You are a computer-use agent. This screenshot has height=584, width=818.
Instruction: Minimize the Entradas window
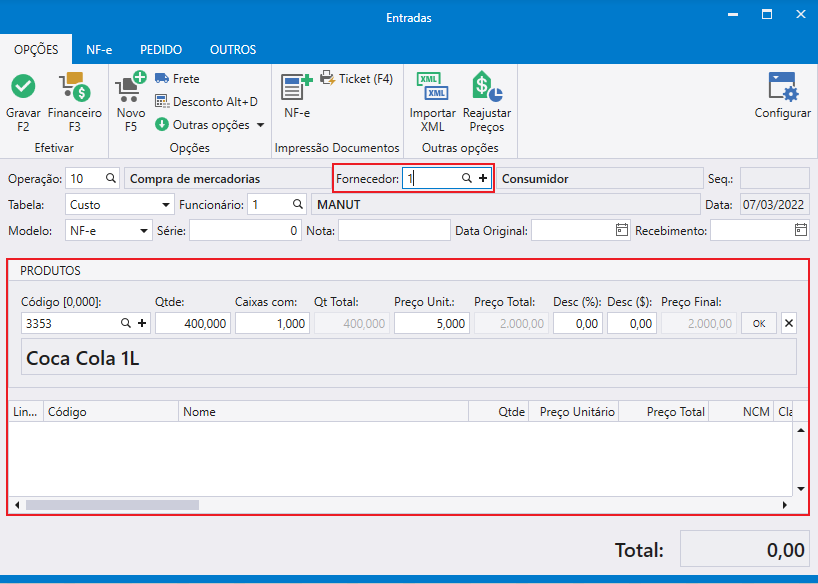(733, 15)
